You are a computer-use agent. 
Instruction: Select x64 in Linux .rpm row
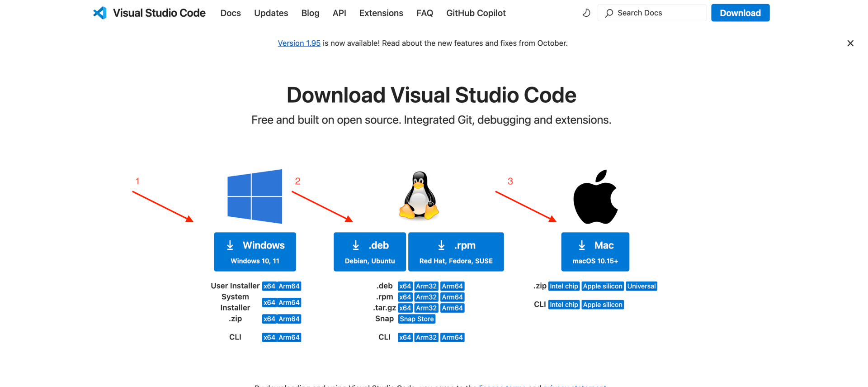coord(405,297)
